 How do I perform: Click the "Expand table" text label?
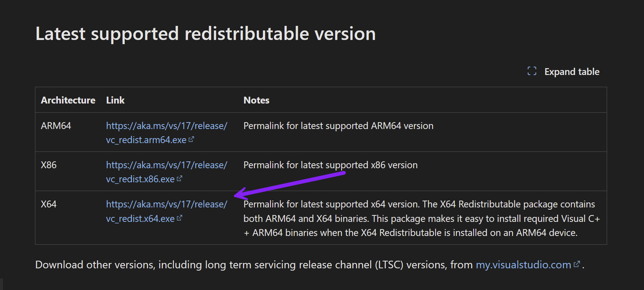click(572, 72)
